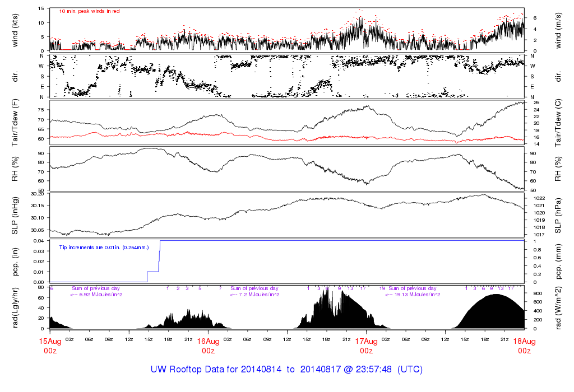The height and width of the screenshot is (392, 574).
Task: Select the '16Aug' date label
Action: [x=209, y=341]
